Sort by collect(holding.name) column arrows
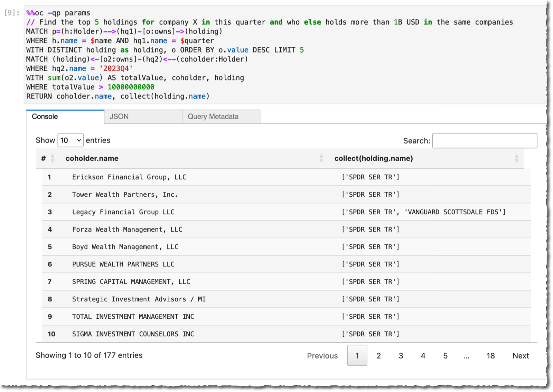The height and width of the screenshot is (392, 553). click(x=516, y=158)
